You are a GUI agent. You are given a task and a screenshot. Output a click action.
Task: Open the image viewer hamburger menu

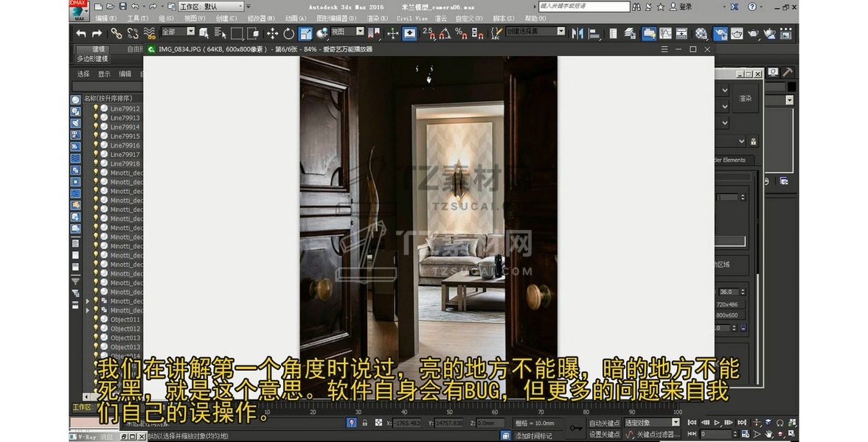[x=664, y=49]
